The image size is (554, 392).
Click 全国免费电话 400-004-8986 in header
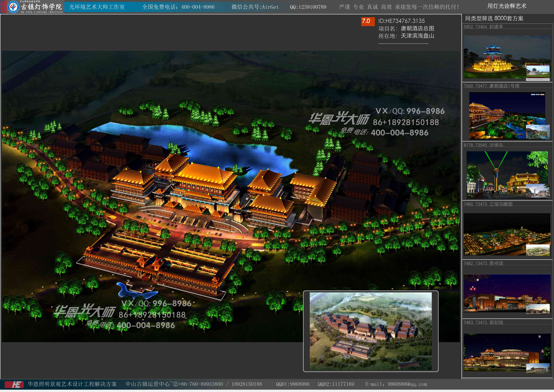click(x=178, y=7)
